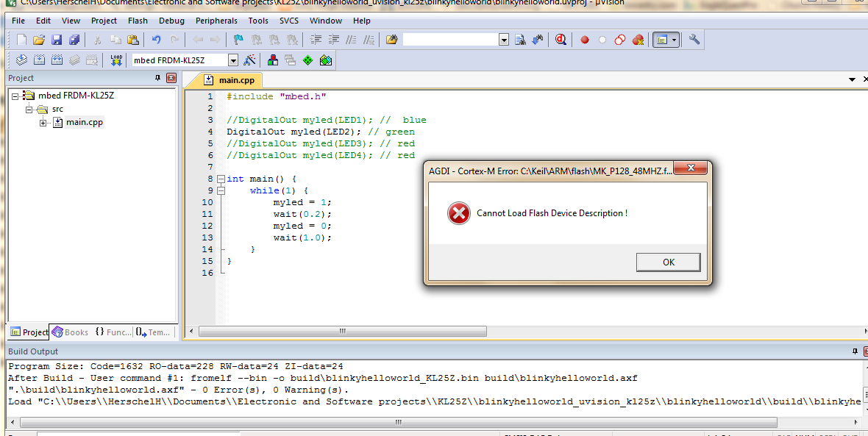Expand the main.cpp tree node
The height and width of the screenshot is (436, 868).
[x=43, y=123]
